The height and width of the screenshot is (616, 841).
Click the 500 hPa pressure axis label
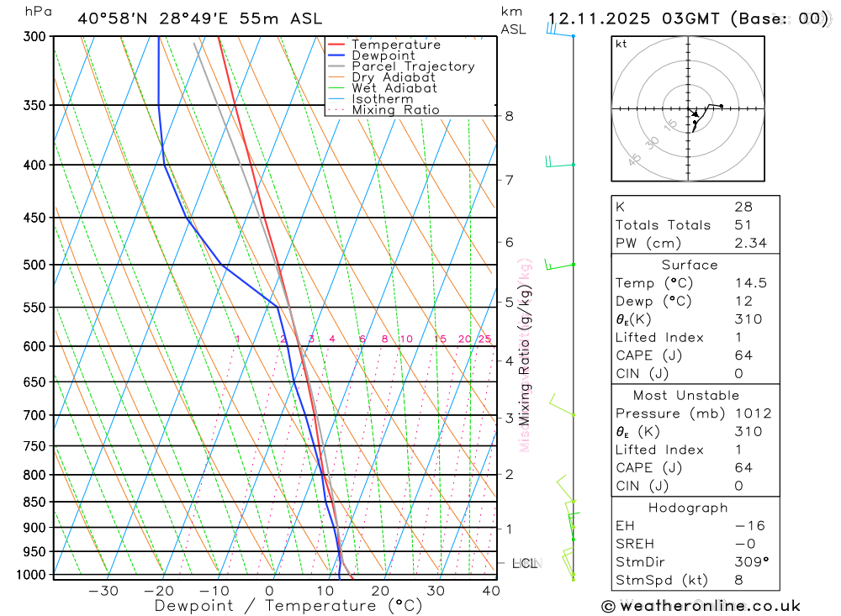click(34, 265)
